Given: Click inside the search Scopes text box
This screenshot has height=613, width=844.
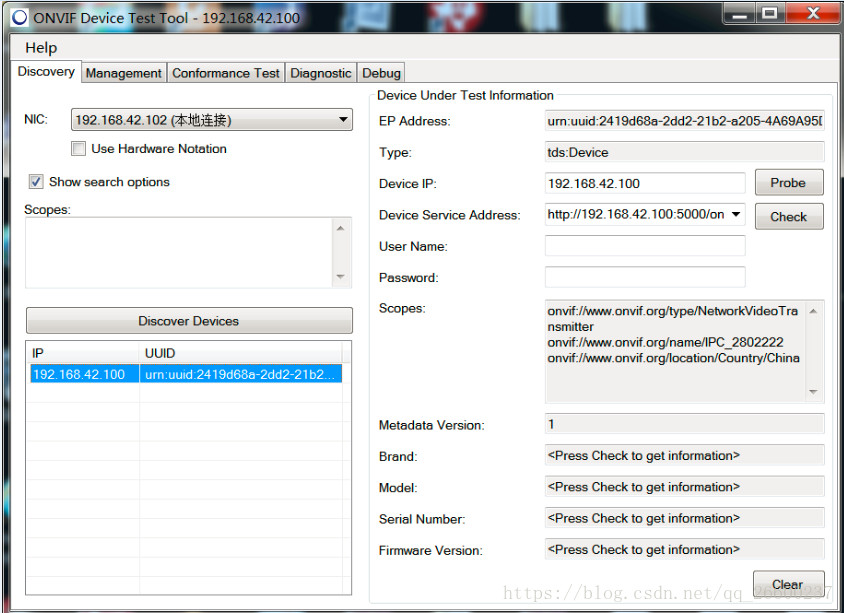Looking at the screenshot, I should [179, 252].
